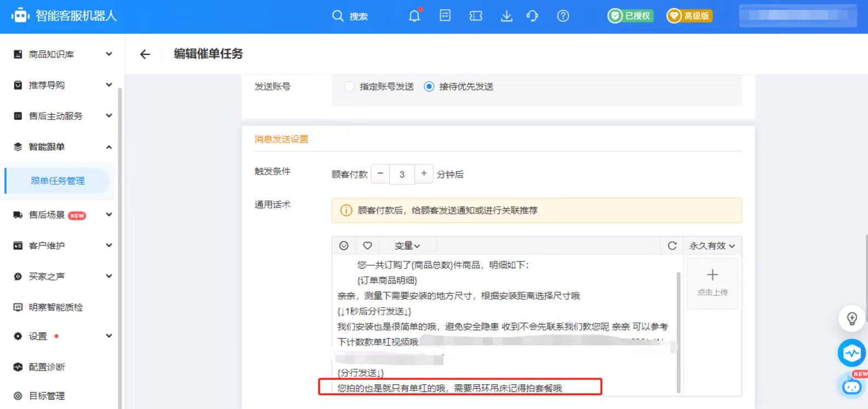Select the 指定账号发送 radio option
Screen dimensions: 868x409
pyautogui.click(x=349, y=87)
